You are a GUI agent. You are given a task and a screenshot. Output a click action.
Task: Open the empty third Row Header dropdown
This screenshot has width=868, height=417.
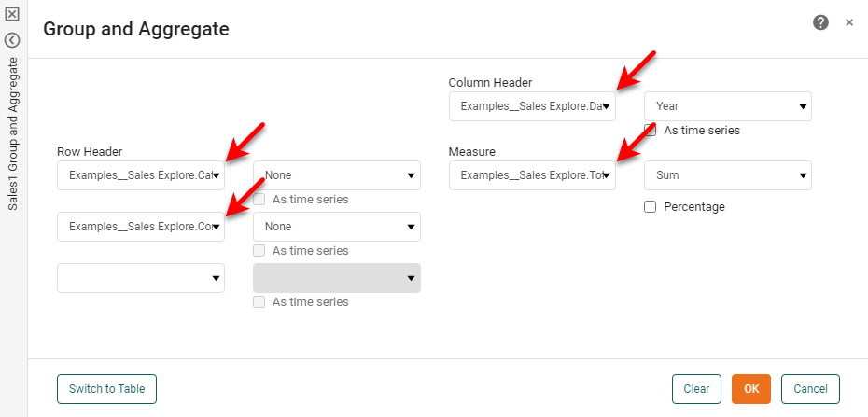tap(141, 278)
